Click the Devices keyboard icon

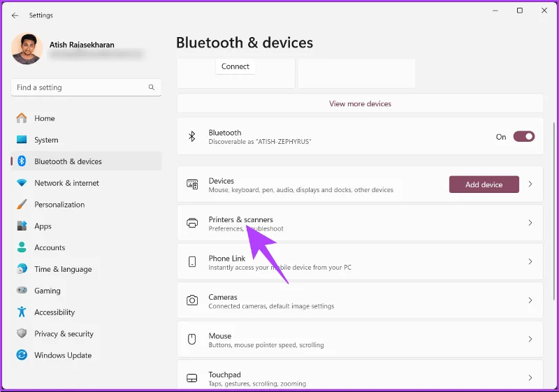(192, 184)
